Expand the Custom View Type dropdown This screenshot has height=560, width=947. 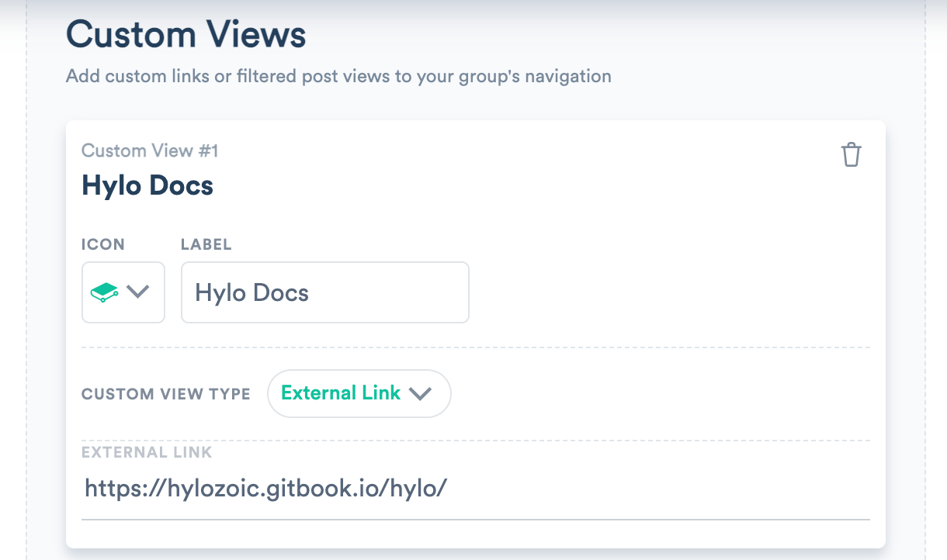(x=359, y=393)
